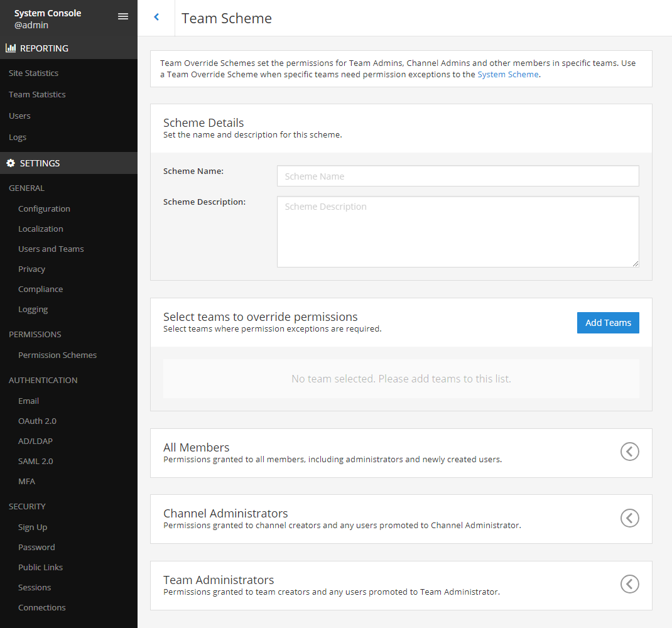
Task: Expand the All Members permissions section
Action: click(629, 452)
